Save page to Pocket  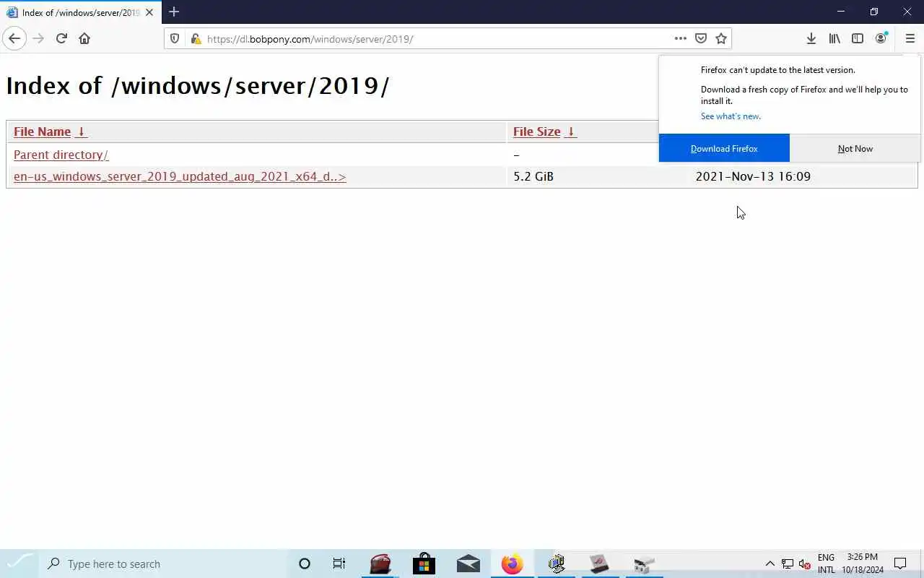tap(700, 38)
